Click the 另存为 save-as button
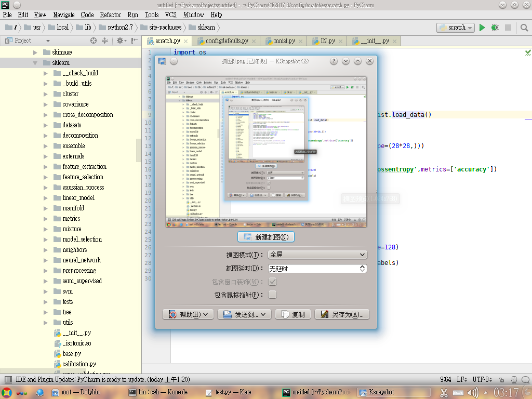 coord(342,314)
